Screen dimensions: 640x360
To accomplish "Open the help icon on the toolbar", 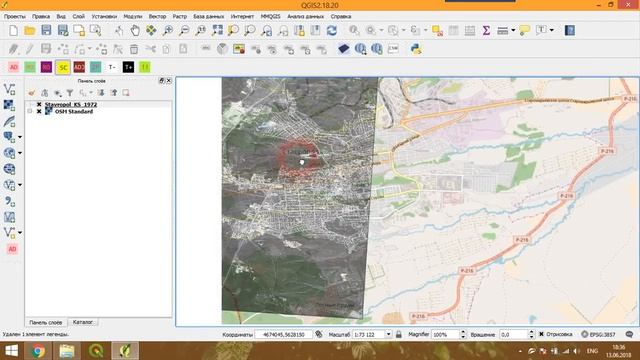I will click(570, 31).
